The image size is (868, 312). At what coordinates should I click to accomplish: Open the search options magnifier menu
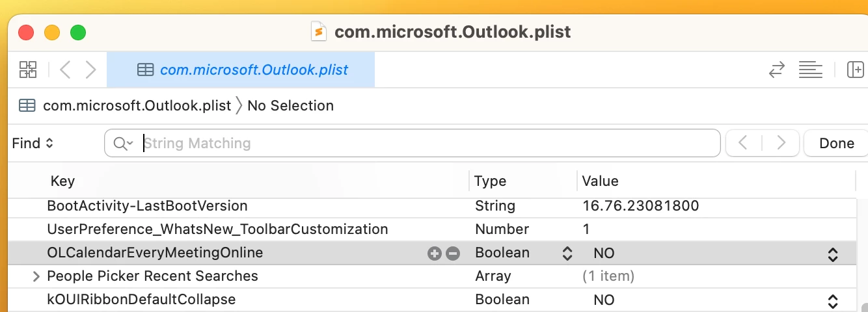click(x=123, y=143)
